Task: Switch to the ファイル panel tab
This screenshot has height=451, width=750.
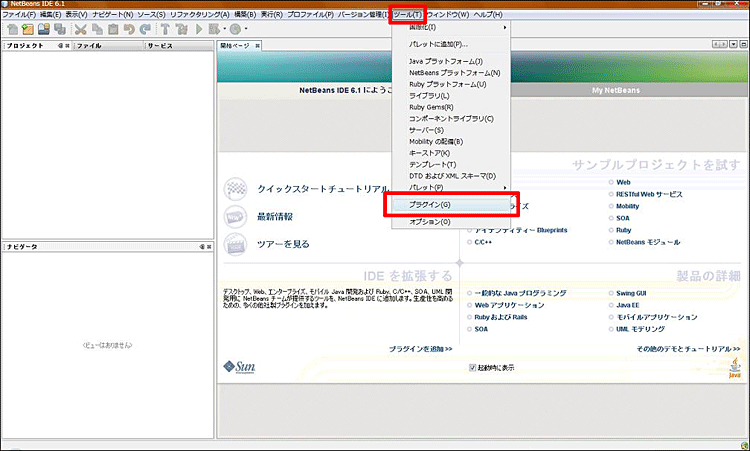Action: [109, 46]
